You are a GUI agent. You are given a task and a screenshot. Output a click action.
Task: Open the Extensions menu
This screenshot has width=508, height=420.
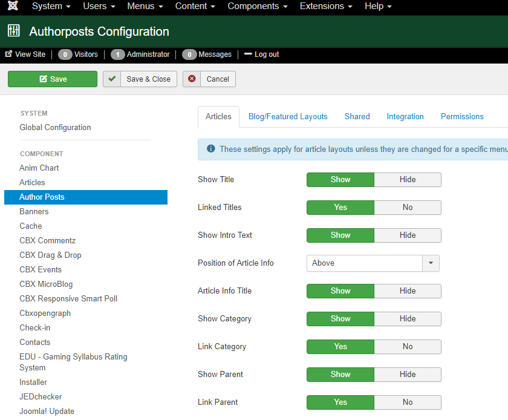[325, 6]
